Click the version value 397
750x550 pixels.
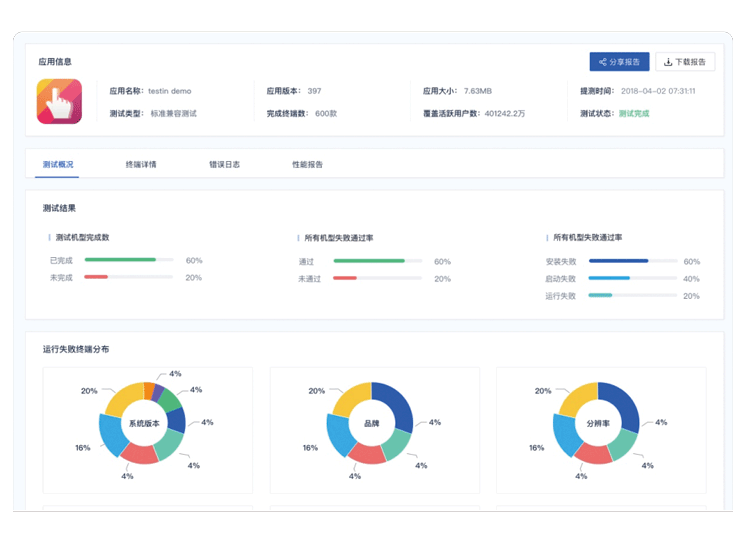[x=314, y=91]
